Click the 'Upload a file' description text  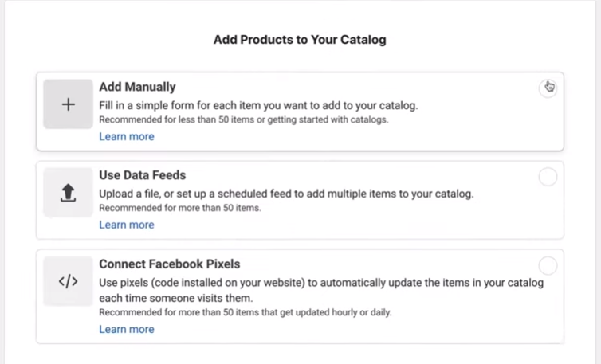286,194
